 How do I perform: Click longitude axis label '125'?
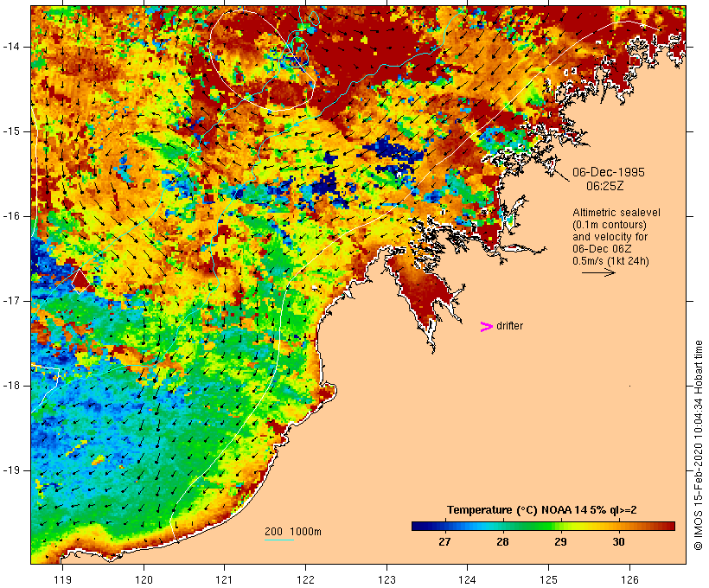coord(549,579)
